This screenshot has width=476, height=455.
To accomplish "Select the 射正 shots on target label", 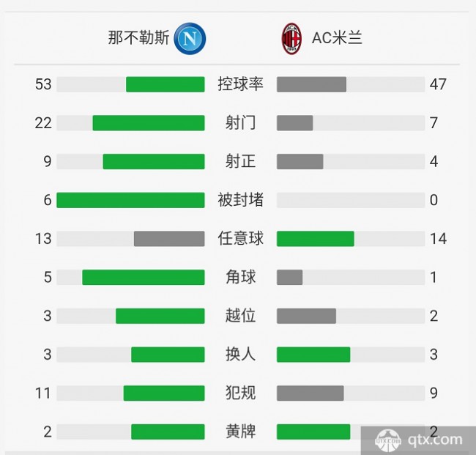I will (x=240, y=161).
